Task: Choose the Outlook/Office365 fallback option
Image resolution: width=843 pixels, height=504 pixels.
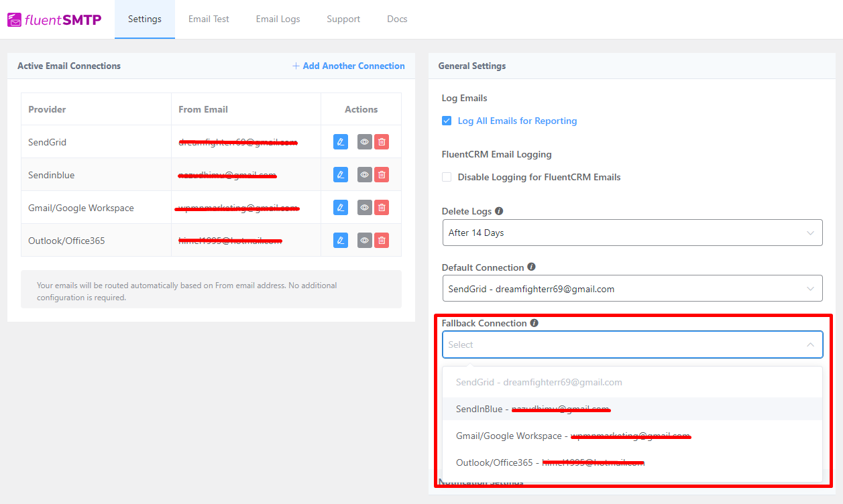Action: point(632,462)
